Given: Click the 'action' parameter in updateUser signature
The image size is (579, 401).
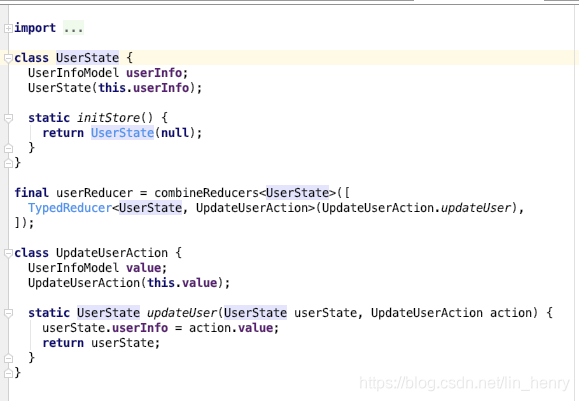Looking at the screenshot, I should pos(510,313).
